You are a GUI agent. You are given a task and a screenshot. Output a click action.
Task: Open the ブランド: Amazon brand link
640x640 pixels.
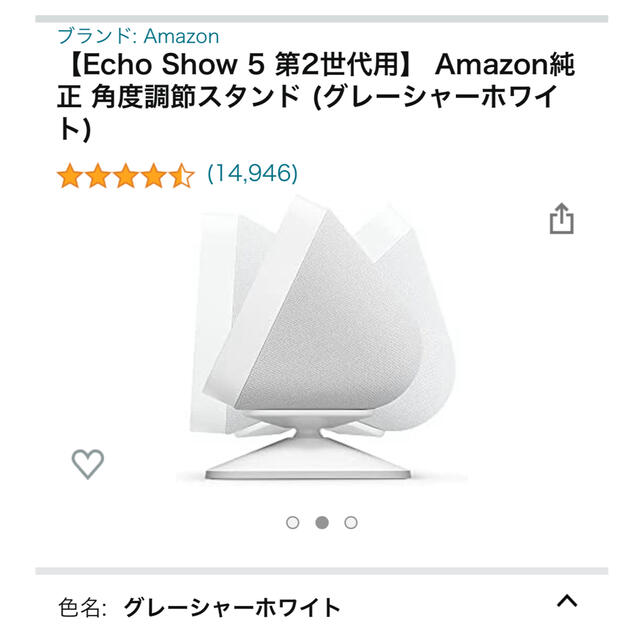(x=138, y=36)
